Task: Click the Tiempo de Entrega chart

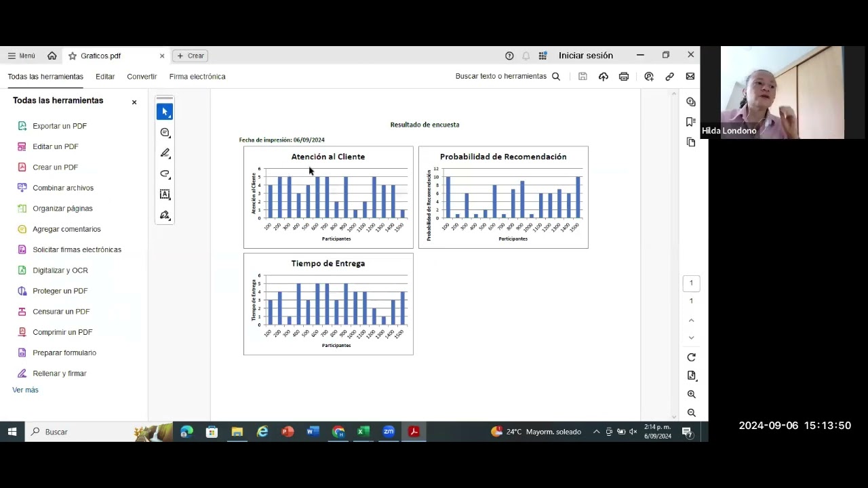Action: (328, 304)
